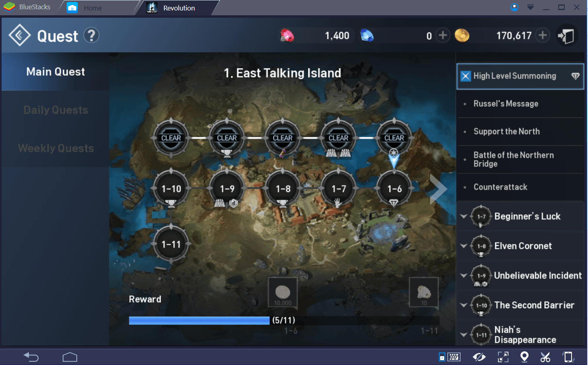Open the Quest help question mark

pyautogui.click(x=91, y=35)
